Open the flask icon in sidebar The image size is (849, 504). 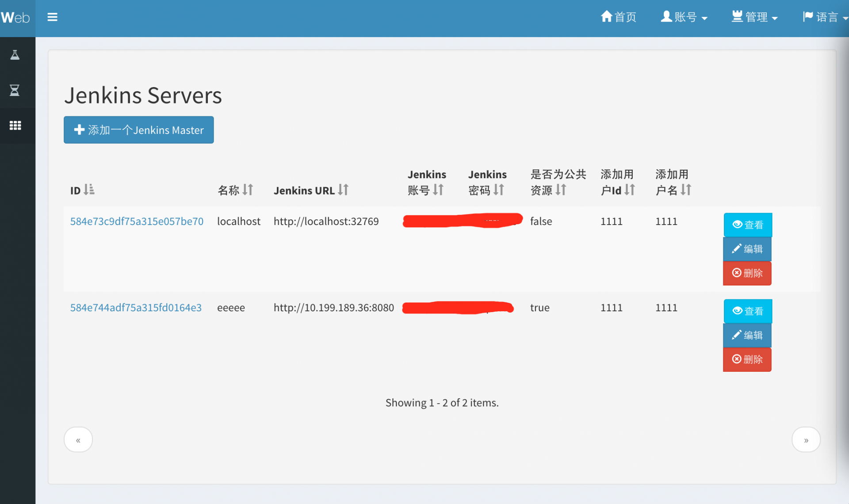click(x=15, y=55)
